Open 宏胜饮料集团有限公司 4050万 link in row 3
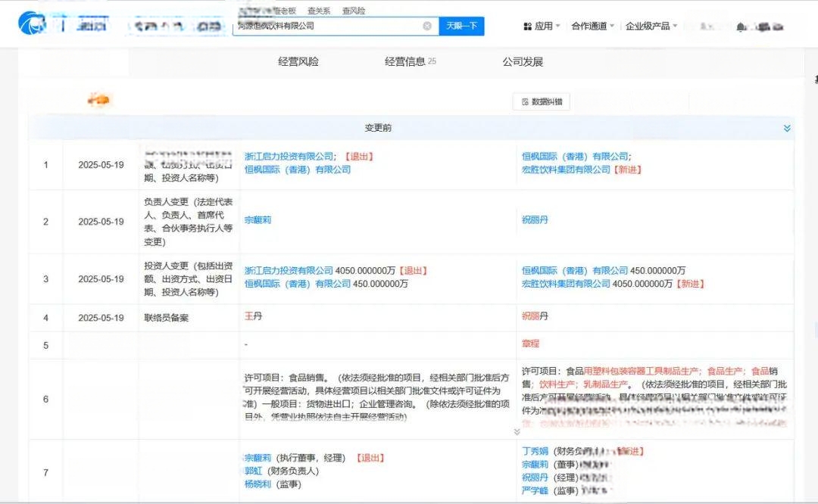This screenshot has height=504, width=818. [566, 284]
